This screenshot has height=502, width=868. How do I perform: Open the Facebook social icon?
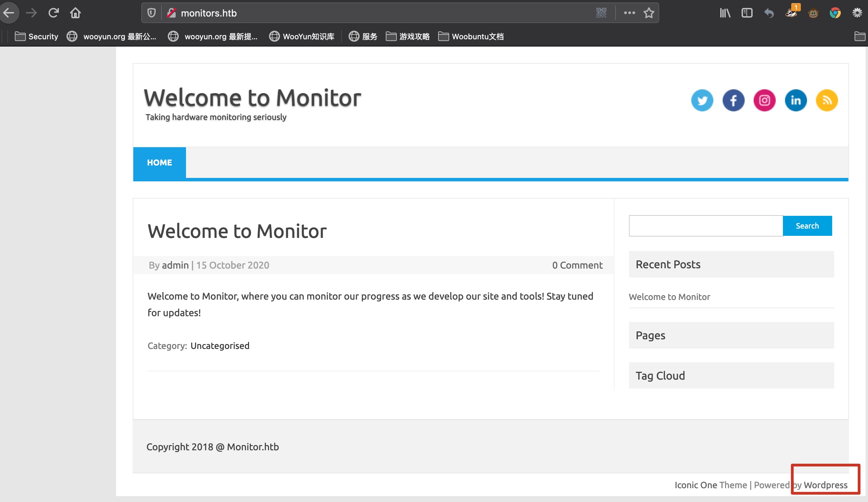(733, 100)
